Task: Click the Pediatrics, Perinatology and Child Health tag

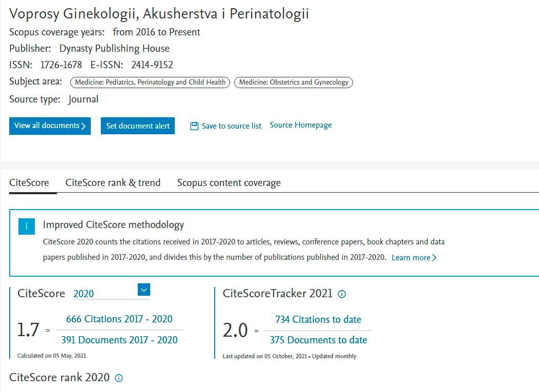Action: pos(150,82)
